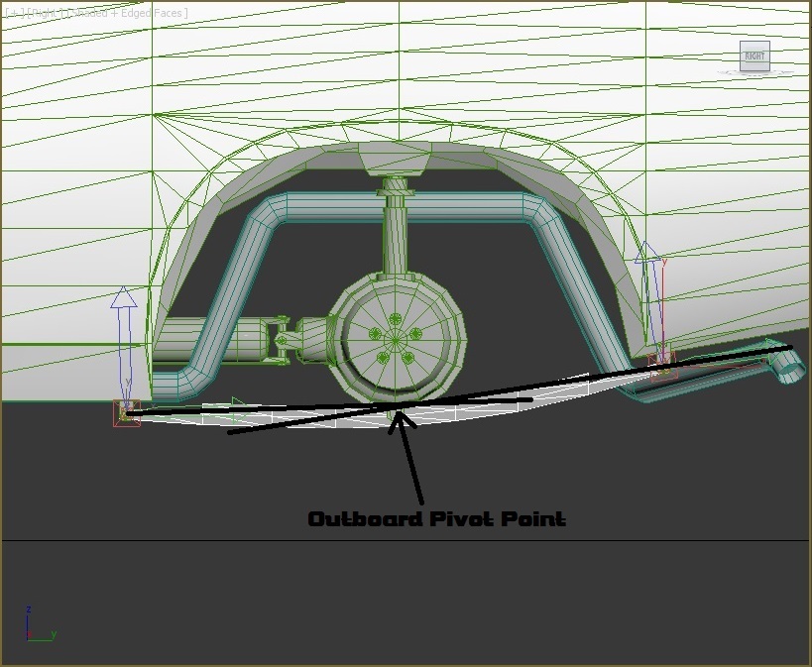Select the red helper box near the exhaust tip
This screenshot has height=667, width=812.
[x=663, y=367]
